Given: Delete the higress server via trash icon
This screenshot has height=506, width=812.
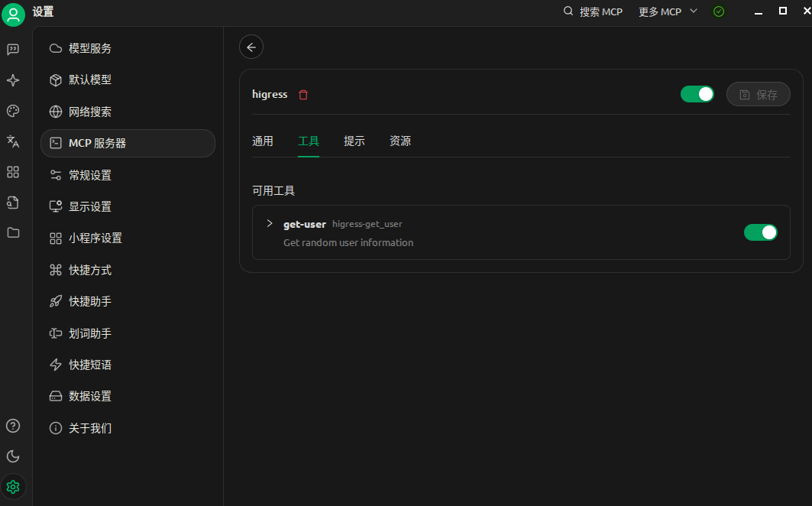Looking at the screenshot, I should tap(303, 94).
